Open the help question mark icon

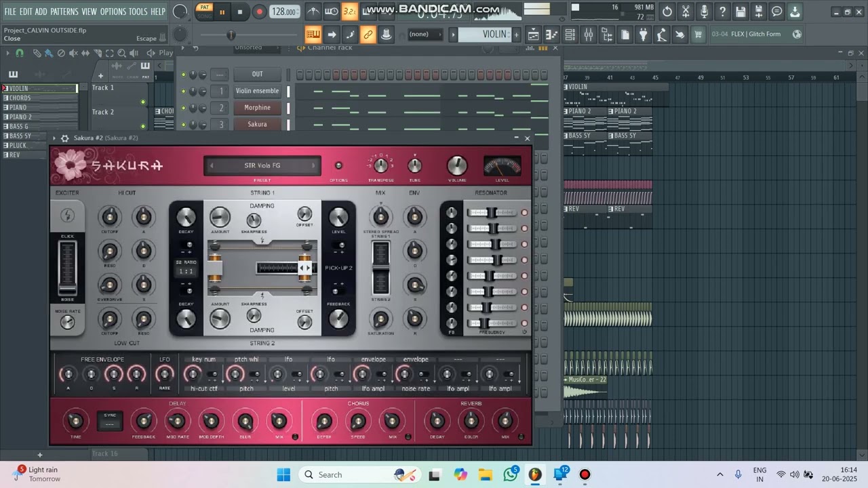[722, 12]
